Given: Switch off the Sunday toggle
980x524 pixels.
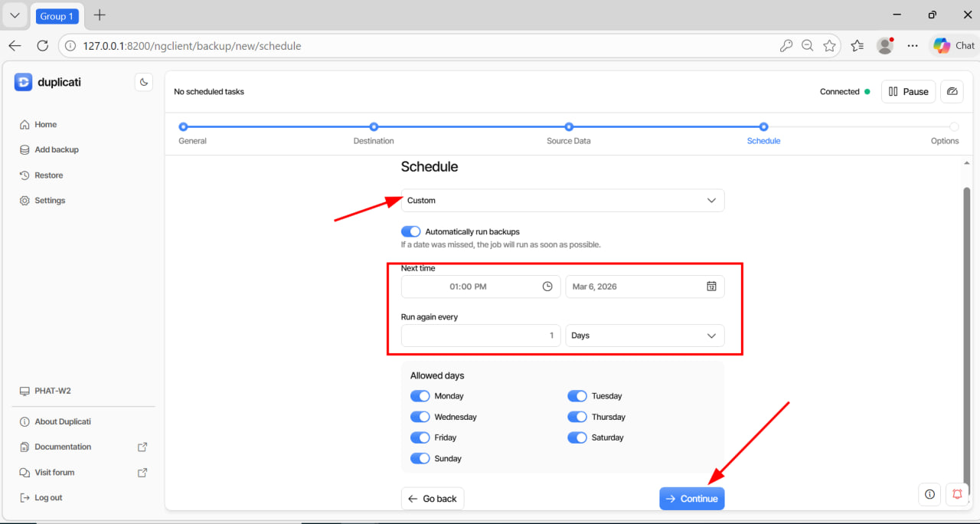Looking at the screenshot, I should click(420, 458).
